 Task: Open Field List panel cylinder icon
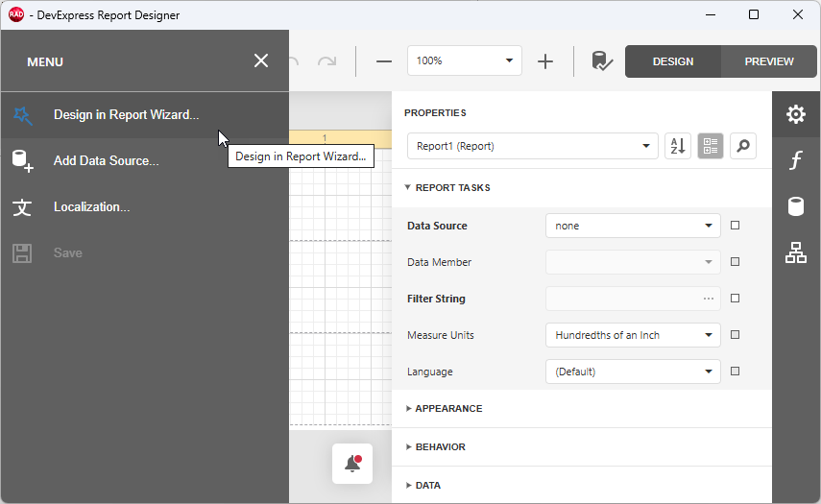[796, 206]
